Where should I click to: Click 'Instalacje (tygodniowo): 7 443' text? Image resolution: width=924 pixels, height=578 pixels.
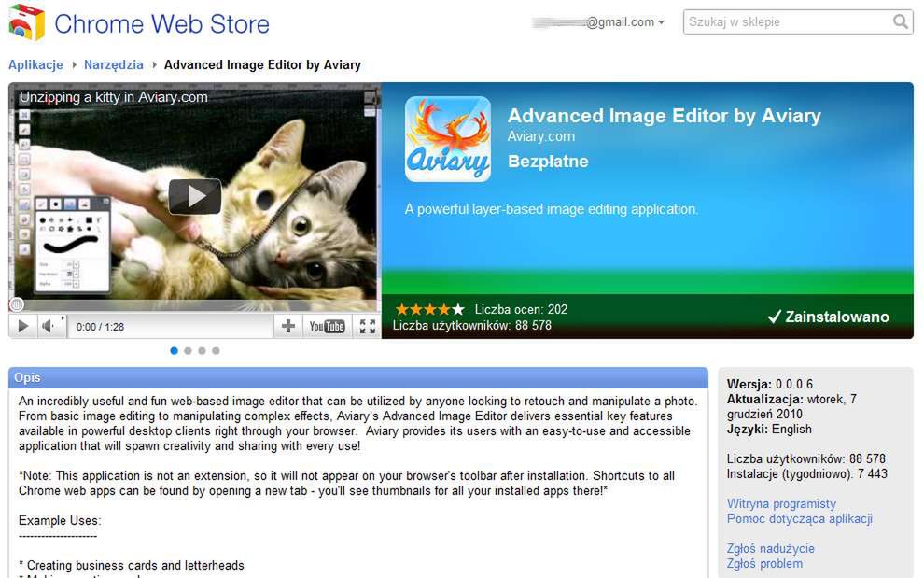tap(806, 473)
